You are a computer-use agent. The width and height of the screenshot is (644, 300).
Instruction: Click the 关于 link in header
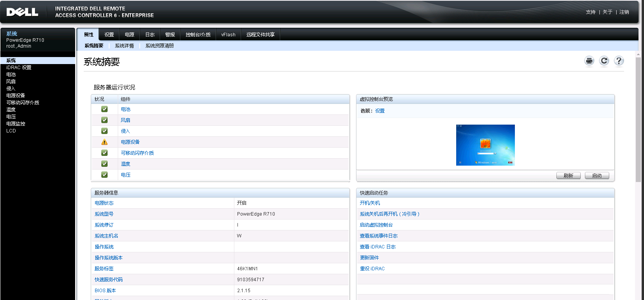click(607, 12)
